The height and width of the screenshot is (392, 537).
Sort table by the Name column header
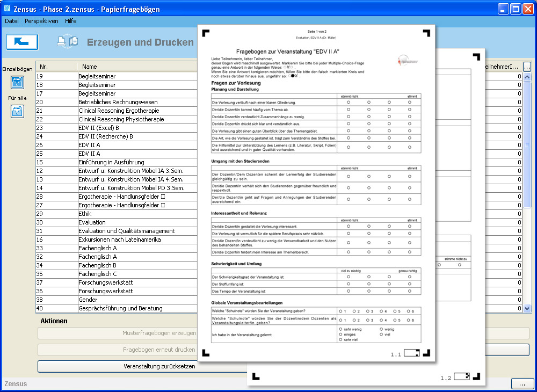90,67
